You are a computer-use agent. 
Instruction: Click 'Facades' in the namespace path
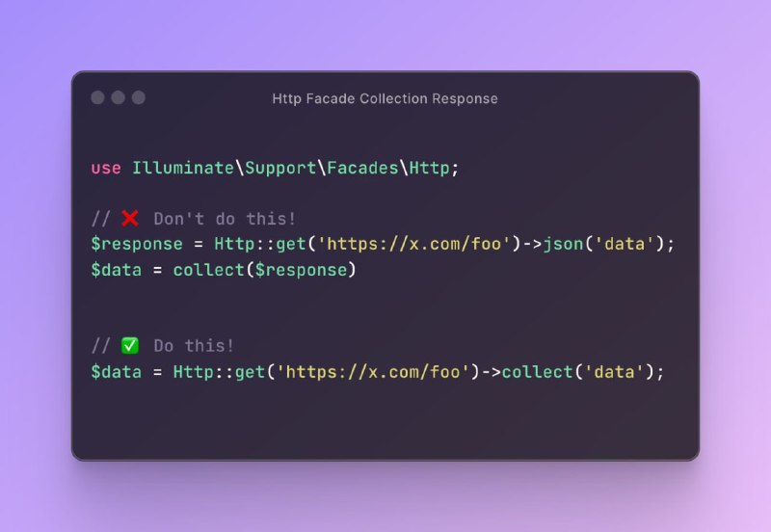tap(362, 168)
